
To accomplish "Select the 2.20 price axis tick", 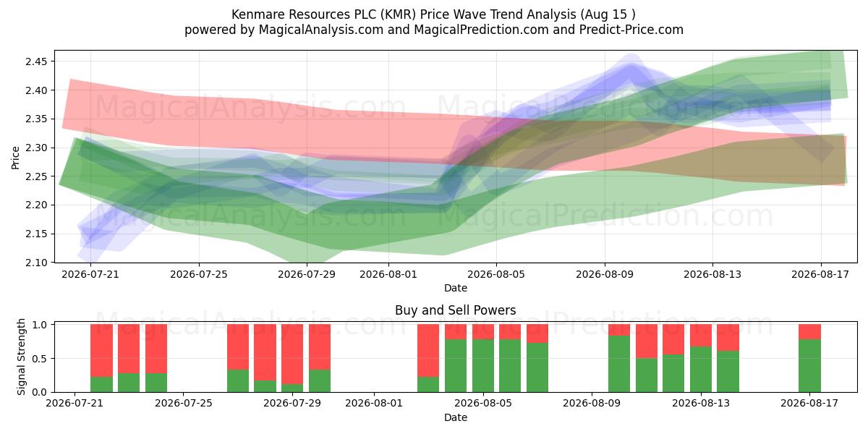I will click(x=38, y=205).
